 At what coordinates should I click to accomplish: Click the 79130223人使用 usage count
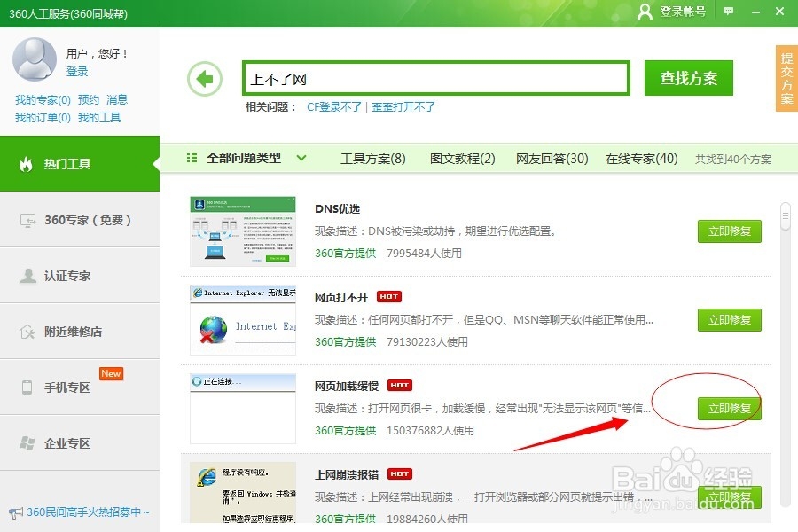click(x=427, y=341)
